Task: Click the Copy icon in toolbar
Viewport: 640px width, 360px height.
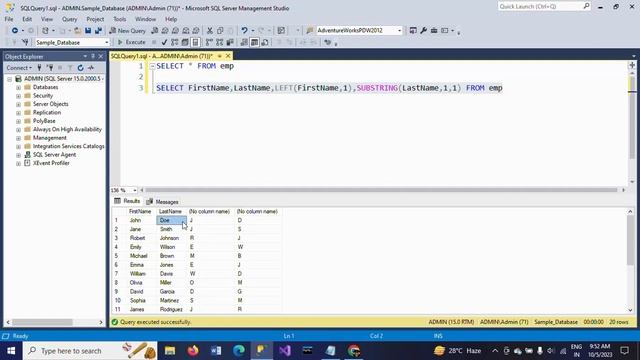Action: (x=220, y=31)
